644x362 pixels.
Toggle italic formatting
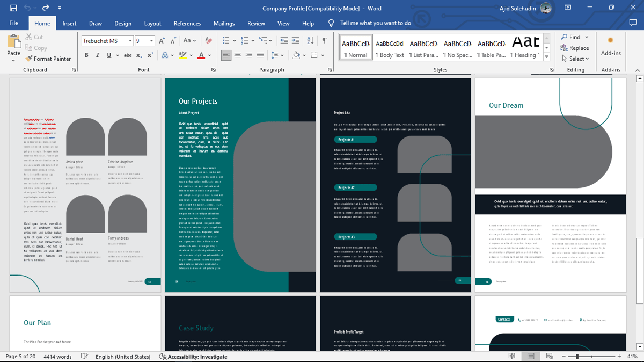pyautogui.click(x=97, y=55)
